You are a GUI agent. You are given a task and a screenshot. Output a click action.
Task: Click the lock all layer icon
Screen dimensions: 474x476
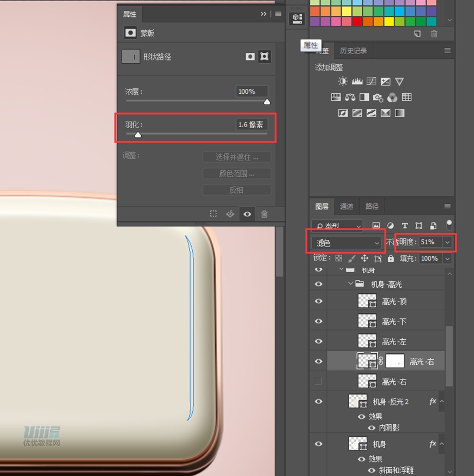pos(391,258)
